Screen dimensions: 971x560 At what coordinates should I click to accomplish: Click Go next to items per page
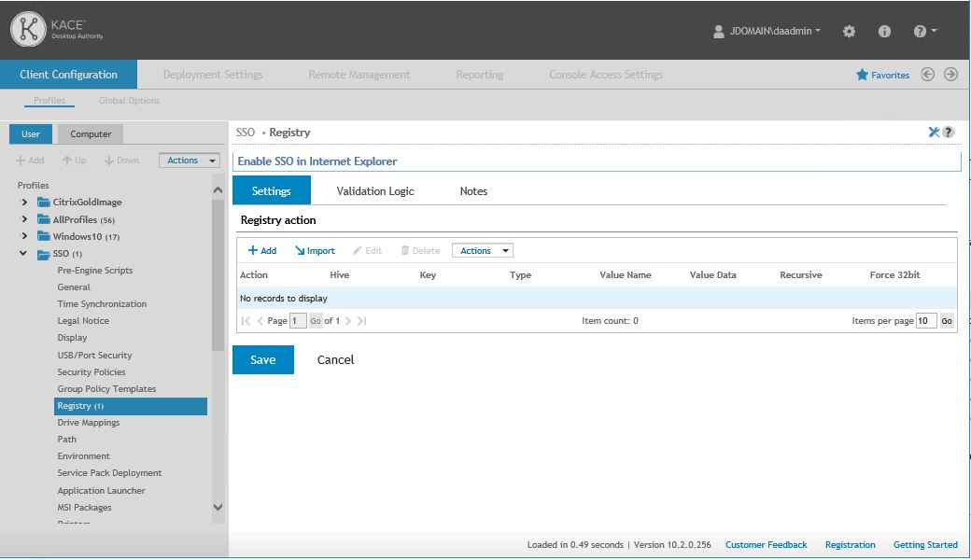(x=947, y=320)
